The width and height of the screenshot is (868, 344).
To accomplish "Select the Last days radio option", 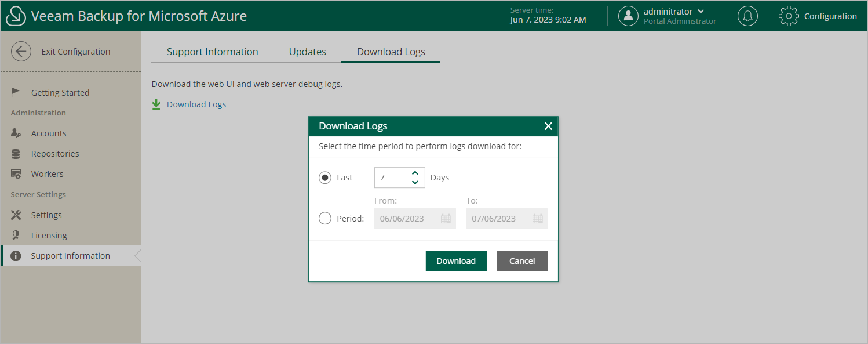I will point(325,178).
